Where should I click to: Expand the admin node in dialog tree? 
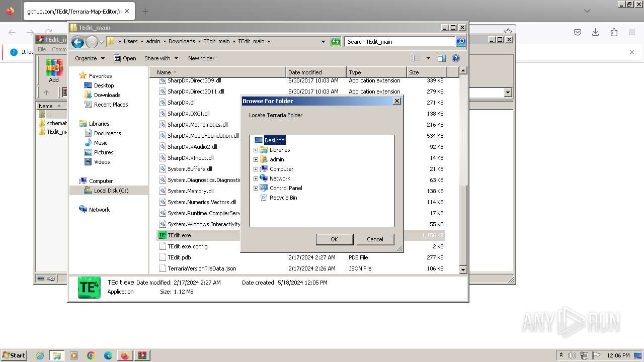click(256, 159)
